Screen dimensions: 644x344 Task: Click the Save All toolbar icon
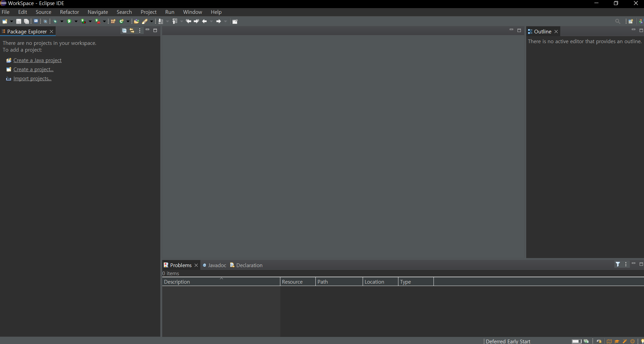26,21
